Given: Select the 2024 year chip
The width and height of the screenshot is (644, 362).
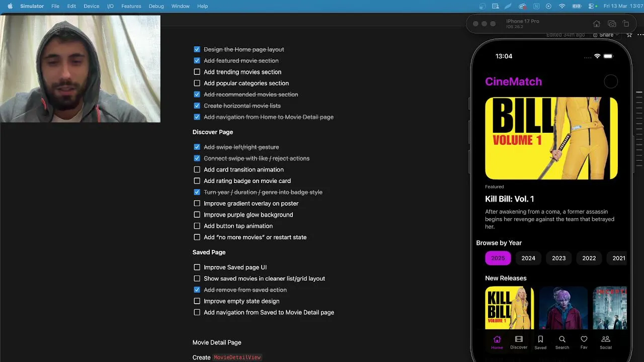Looking at the screenshot, I should point(528,258).
